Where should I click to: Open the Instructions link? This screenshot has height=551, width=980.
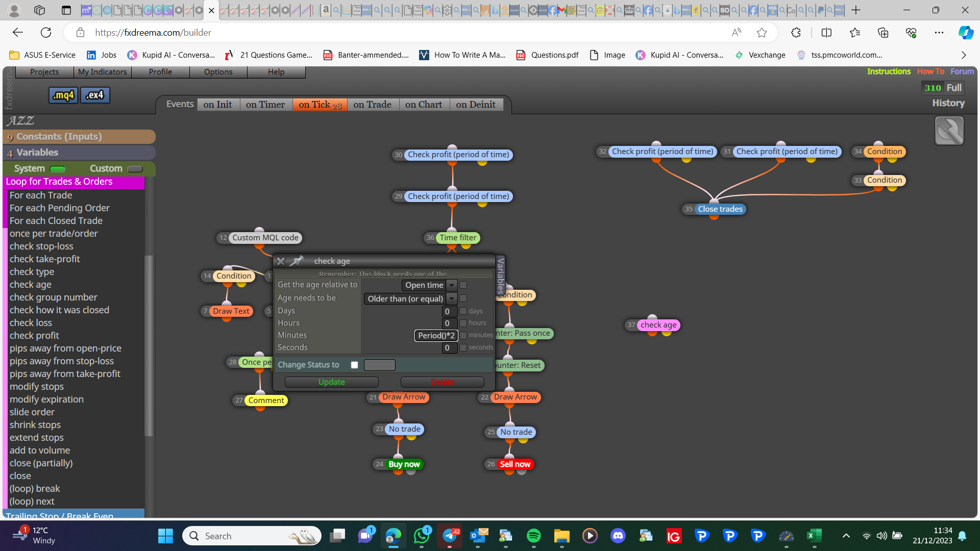pyautogui.click(x=889, y=71)
